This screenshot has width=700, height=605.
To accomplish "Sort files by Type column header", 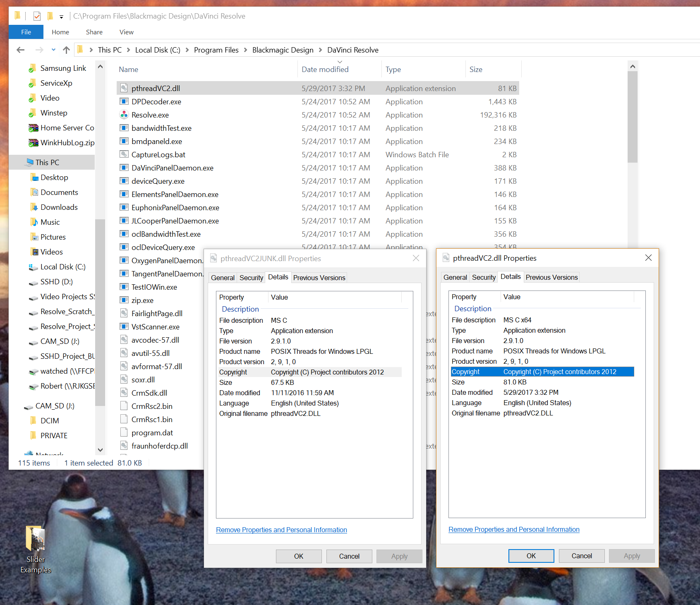I will pyautogui.click(x=423, y=70).
